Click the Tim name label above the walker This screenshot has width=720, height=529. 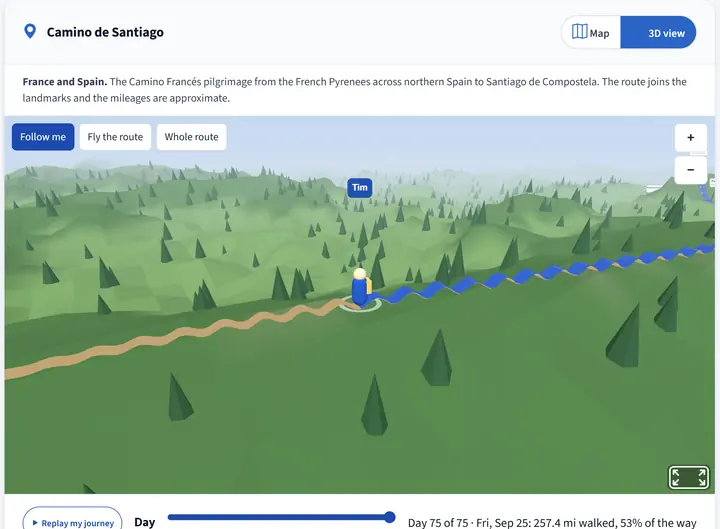[x=360, y=187]
